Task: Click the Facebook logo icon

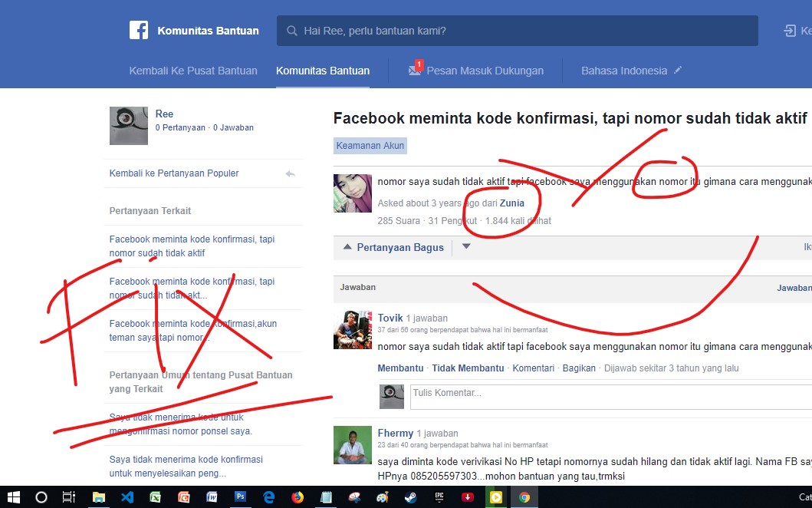Action: pyautogui.click(x=139, y=31)
